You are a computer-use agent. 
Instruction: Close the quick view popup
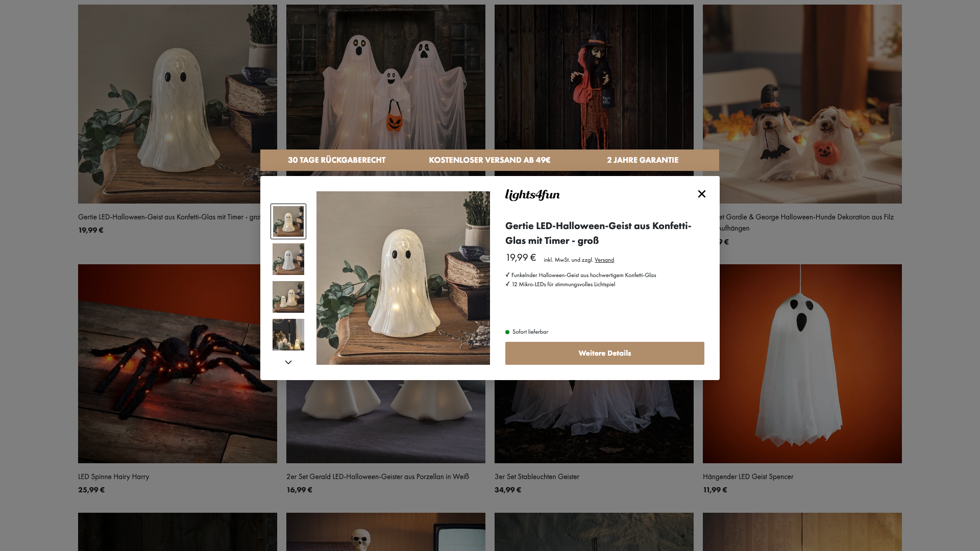pos(702,194)
